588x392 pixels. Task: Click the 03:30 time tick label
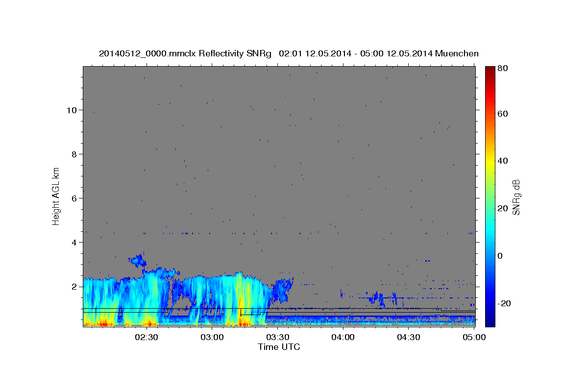point(278,337)
